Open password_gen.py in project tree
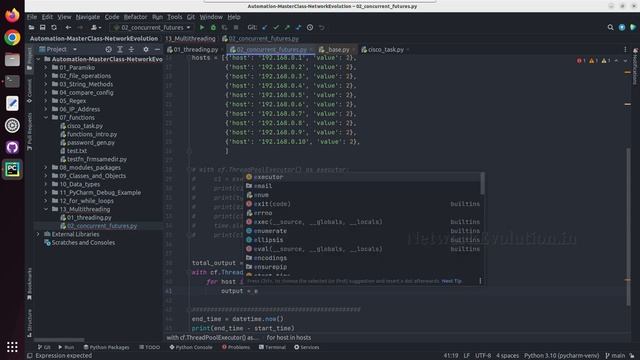Screen dimensions: 640x360 pos(91,142)
